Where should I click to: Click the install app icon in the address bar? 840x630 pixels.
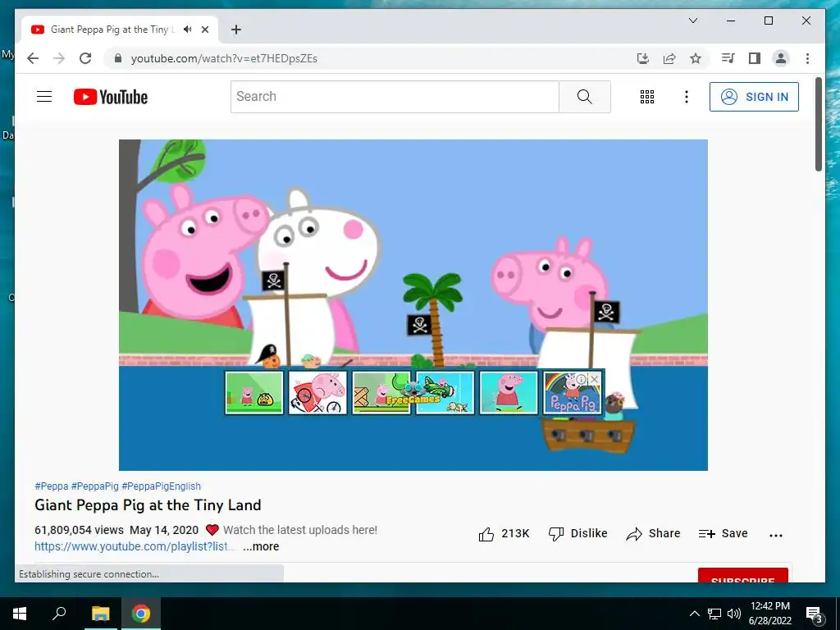tap(643, 58)
